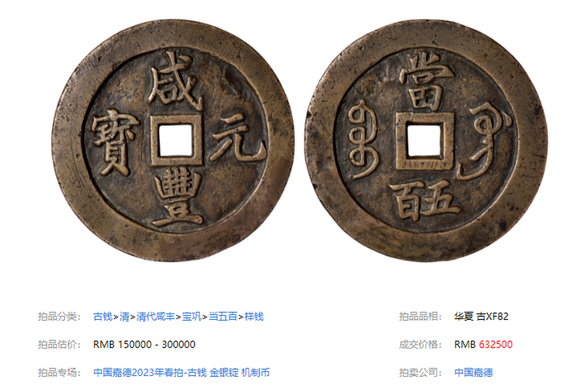Click the estimate text RMB 150000 - 300000
The height and width of the screenshot is (392, 585).
[144, 345]
